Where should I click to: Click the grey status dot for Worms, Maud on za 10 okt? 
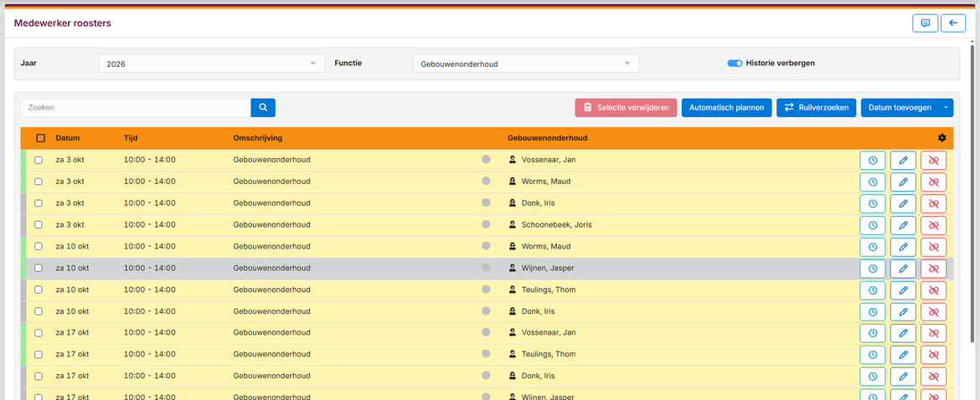487,246
